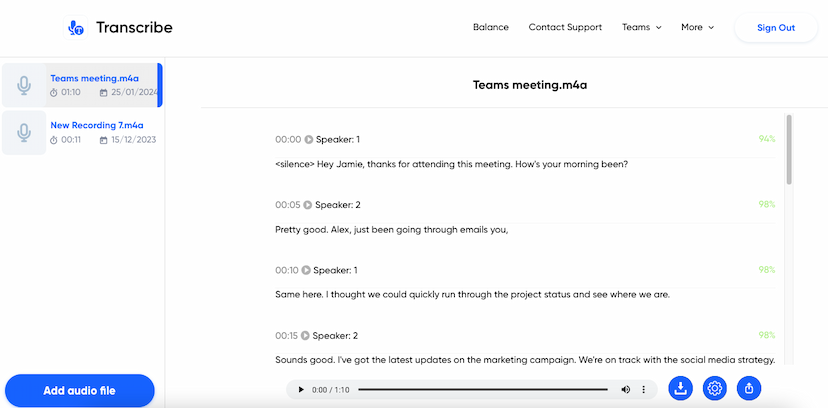Click the Sign Out button

775,28
